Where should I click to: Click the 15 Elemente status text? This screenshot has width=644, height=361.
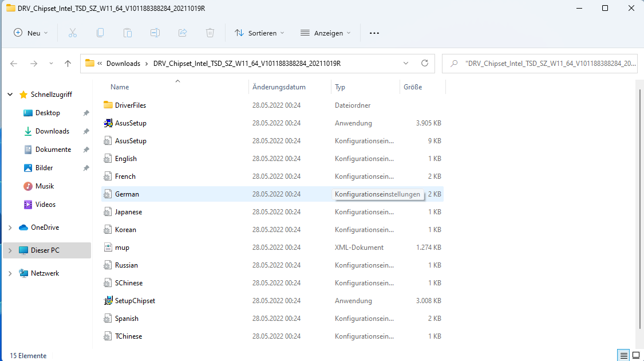(28, 356)
